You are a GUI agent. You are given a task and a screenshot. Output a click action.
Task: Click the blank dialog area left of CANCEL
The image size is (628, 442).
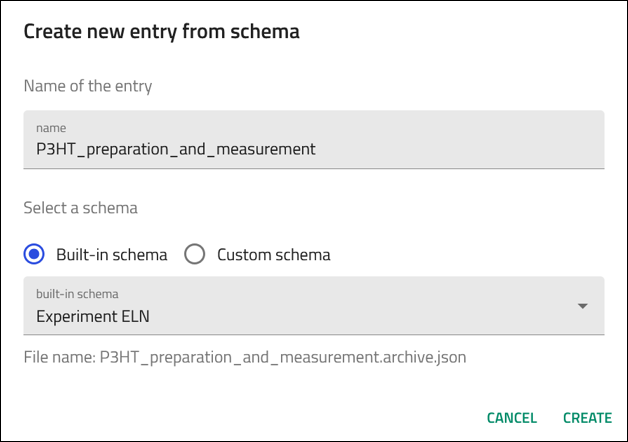click(x=250, y=418)
